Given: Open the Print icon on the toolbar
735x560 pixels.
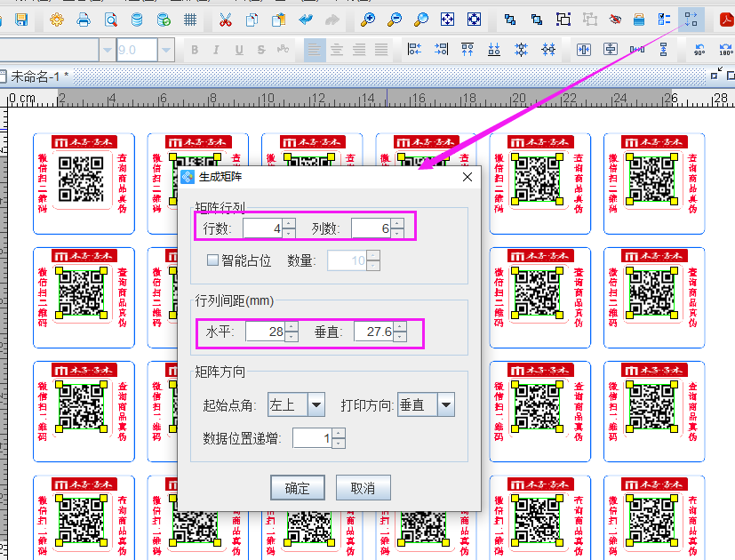Looking at the screenshot, I should pos(83,18).
